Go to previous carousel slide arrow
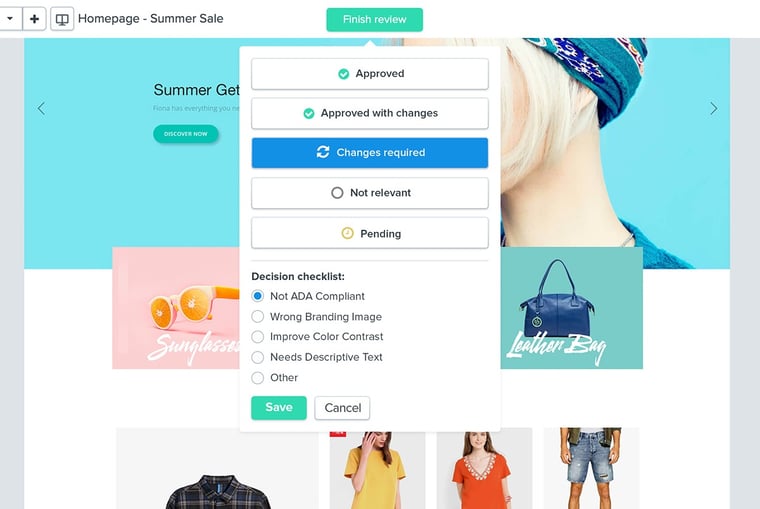 (x=41, y=109)
